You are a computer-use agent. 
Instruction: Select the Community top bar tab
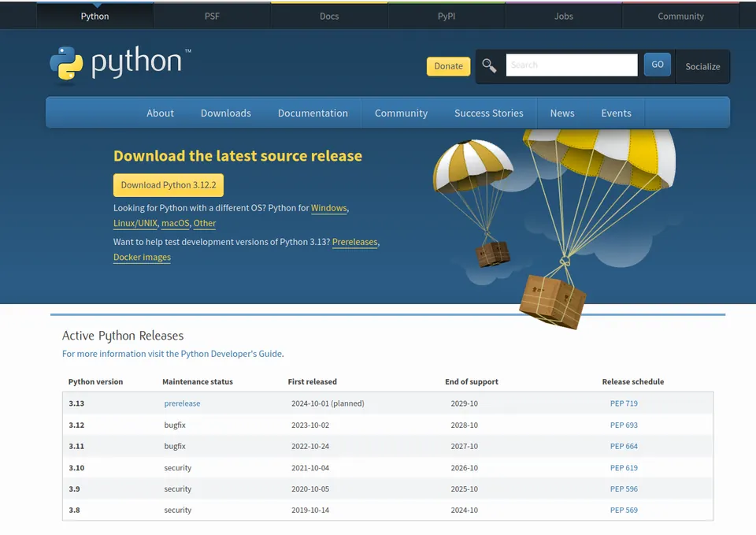pyautogui.click(x=680, y=16)
